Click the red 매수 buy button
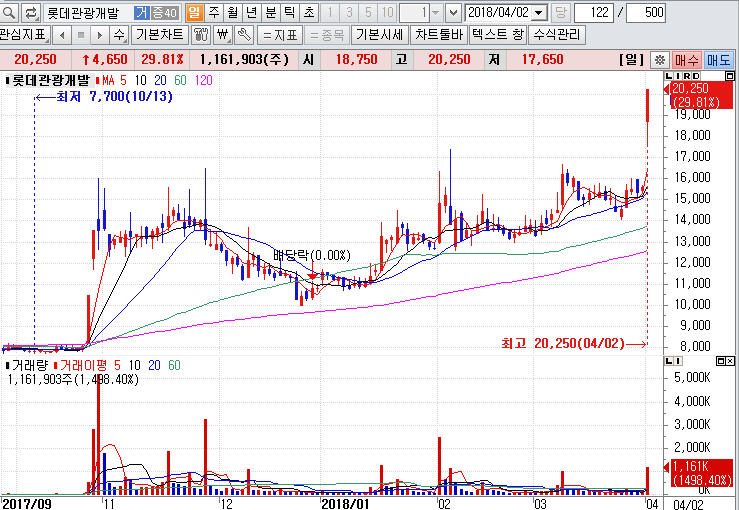739x510 pixels. tap(687, 59)
